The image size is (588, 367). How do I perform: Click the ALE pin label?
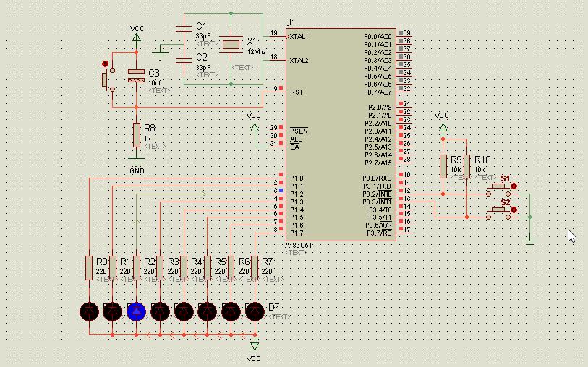pos(296,139)
